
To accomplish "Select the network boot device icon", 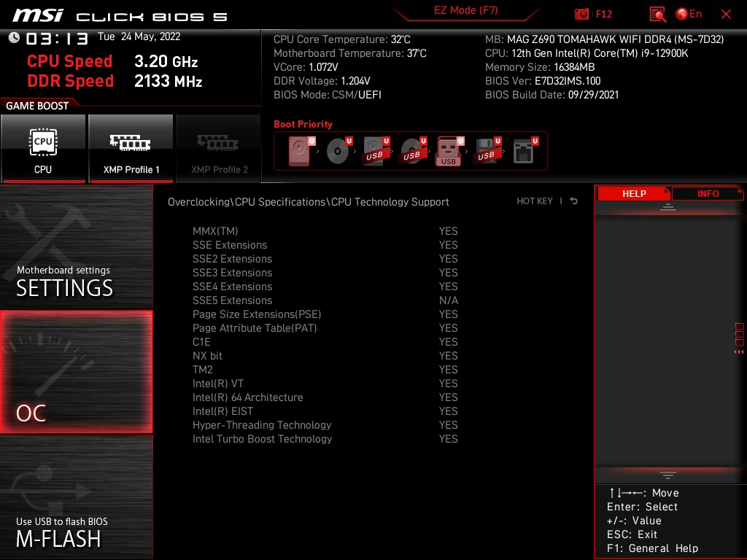I will [x=525, y=151].
